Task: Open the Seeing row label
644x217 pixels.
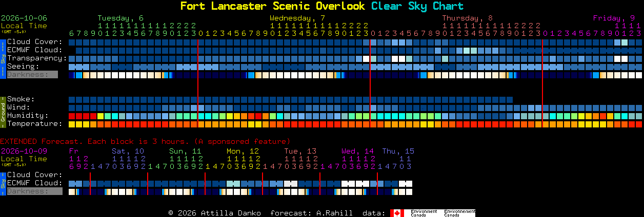Action: [23, 67]
